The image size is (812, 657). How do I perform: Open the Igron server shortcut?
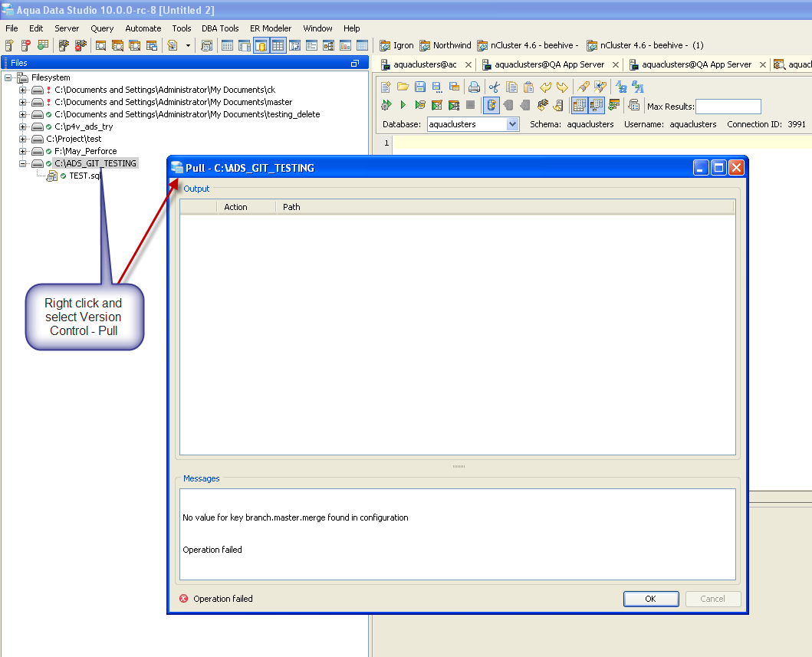396,45
